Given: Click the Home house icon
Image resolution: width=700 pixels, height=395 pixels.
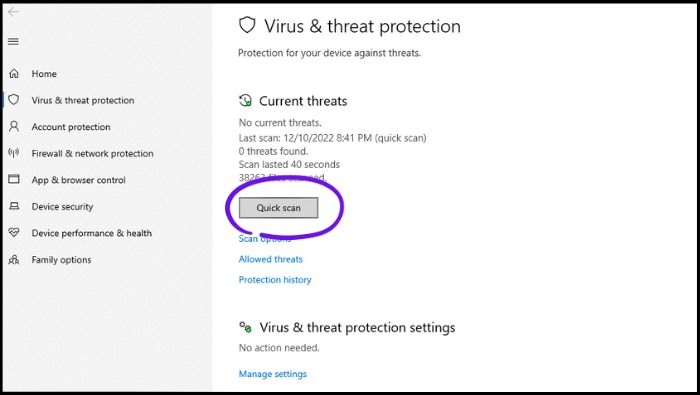Looking at the screenshot, I should pyautogui.click(x=14, y=73).
